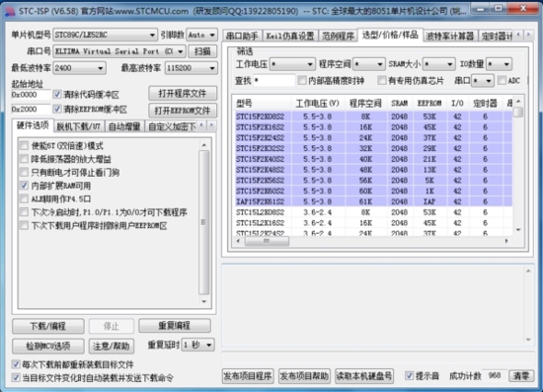Switch to 自定义加密下 tab

(172, 126)
